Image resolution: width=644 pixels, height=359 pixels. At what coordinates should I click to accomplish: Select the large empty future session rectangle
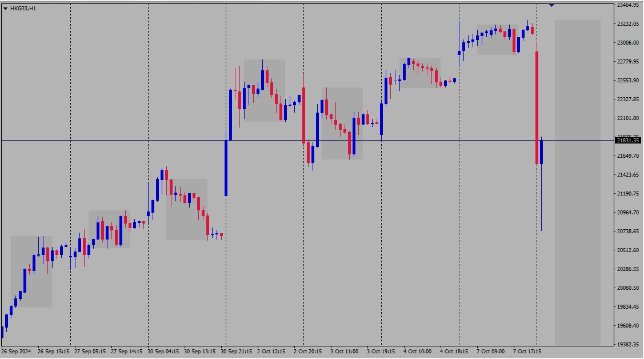coord(577,183)
